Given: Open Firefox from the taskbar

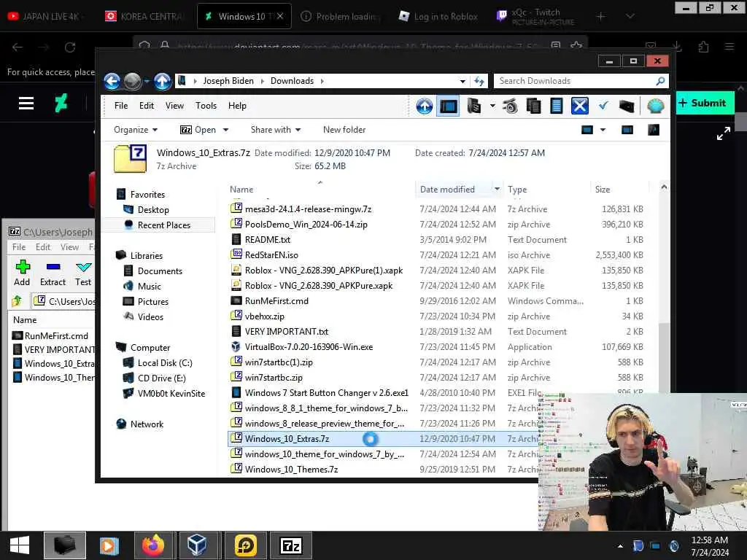Looking at the screenshot, I should (x=153, y=545).
